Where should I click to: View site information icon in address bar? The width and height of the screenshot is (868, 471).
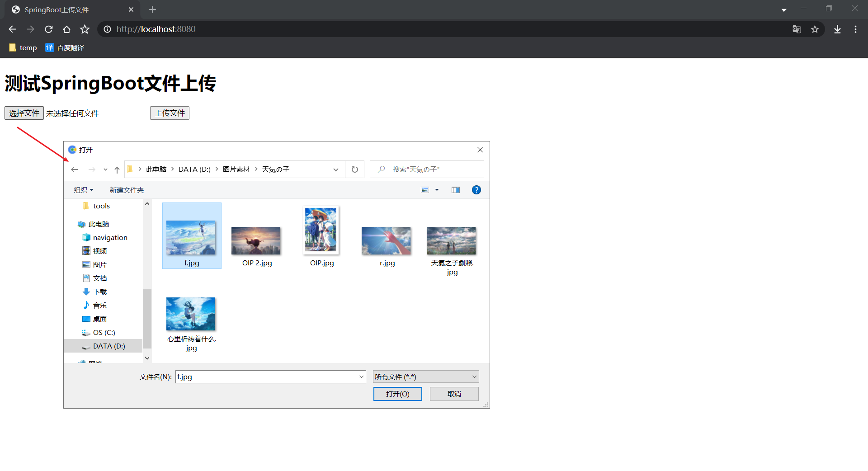tap(107, 29)
